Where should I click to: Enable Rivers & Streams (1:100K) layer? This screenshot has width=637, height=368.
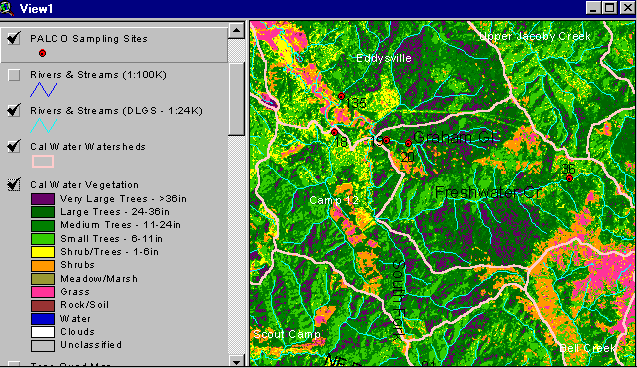(x=14, y=75)
